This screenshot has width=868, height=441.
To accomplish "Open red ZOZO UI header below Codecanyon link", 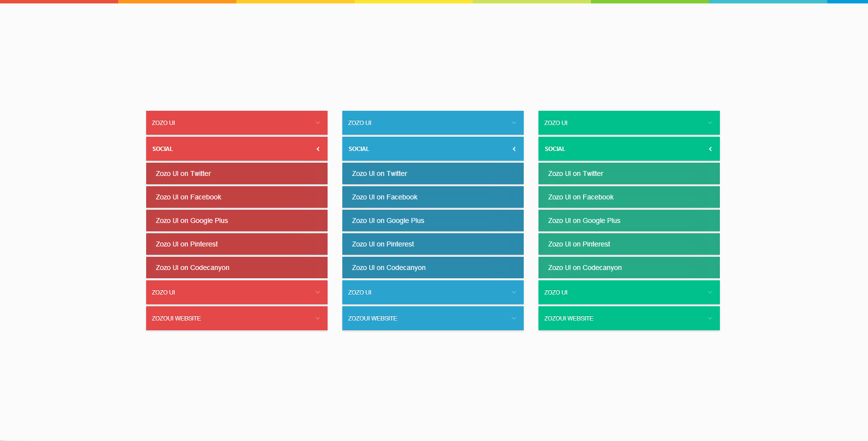I will [x=237, y=293].
